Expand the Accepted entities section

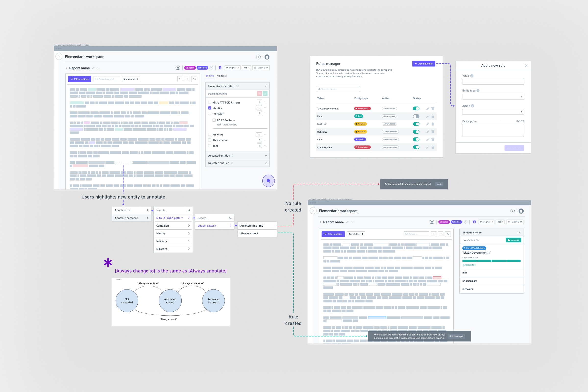[266, 156]
